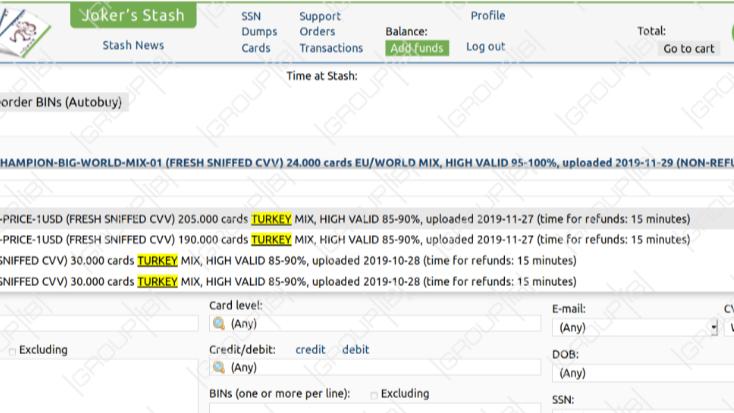Open the Dumps menu item
This screenshot has width=734, height=413.
tap(259, 32)
